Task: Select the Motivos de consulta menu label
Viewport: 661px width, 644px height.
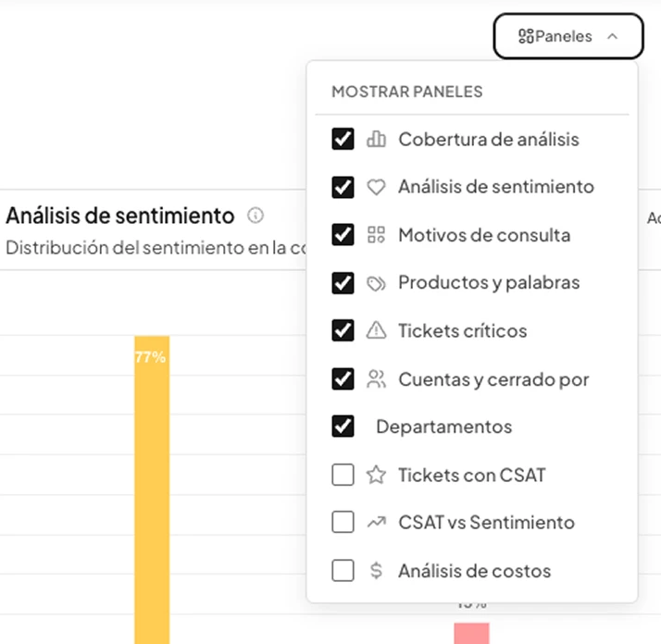Action: (x=484, y=235)
